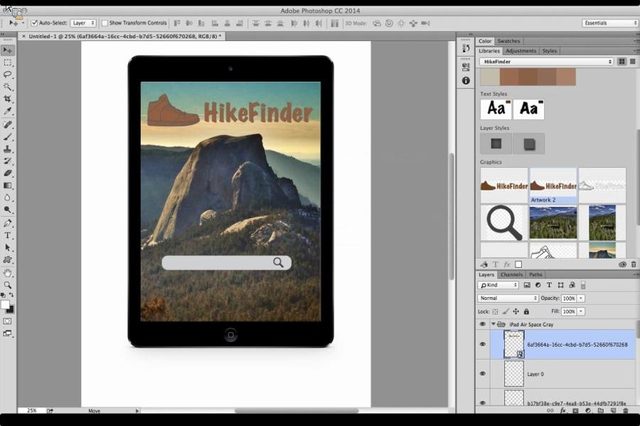Collapse the iPad Air Space Gray group

coord(493,324)
